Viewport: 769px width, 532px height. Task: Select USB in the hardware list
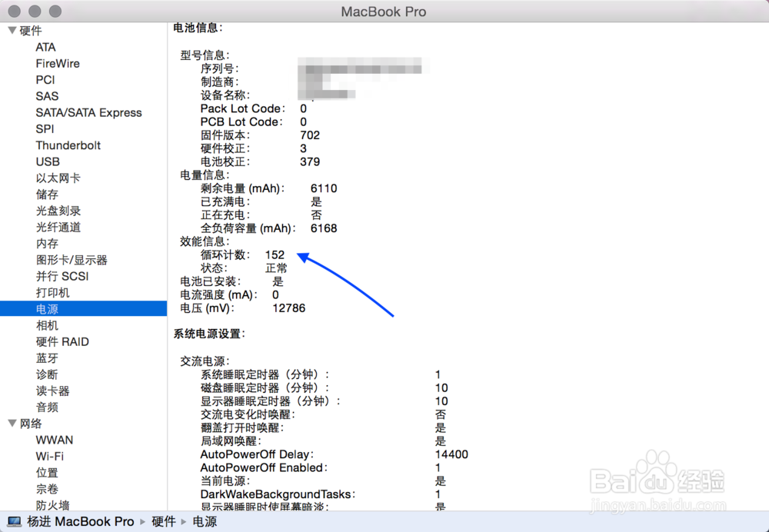[x=48, y=161]
